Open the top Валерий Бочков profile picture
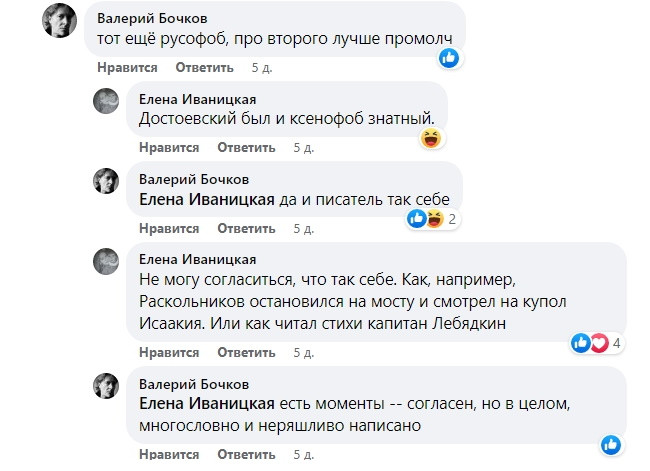This screenshot has height=471, width=650. tap(60, 19)
